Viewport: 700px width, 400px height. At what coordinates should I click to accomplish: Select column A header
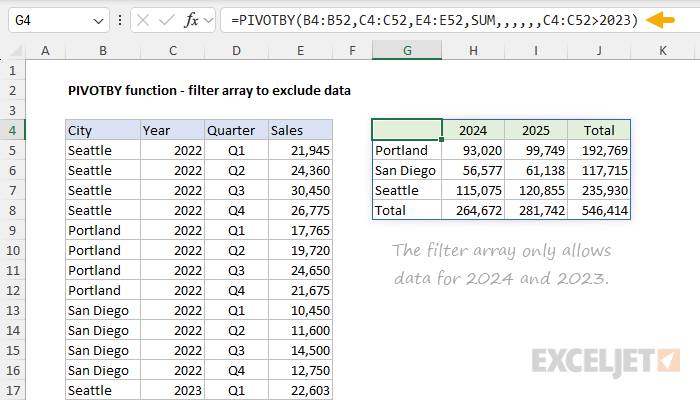(45, 50)
